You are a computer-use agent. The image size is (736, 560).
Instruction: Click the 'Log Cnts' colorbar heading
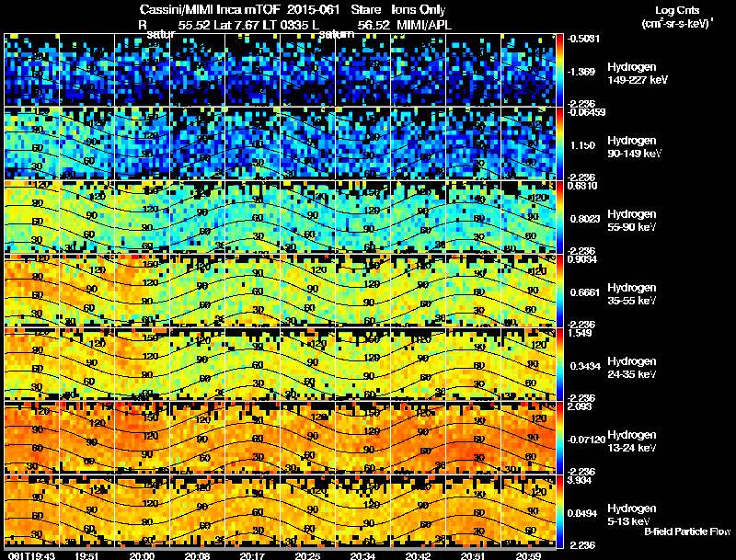pos(677,10)
